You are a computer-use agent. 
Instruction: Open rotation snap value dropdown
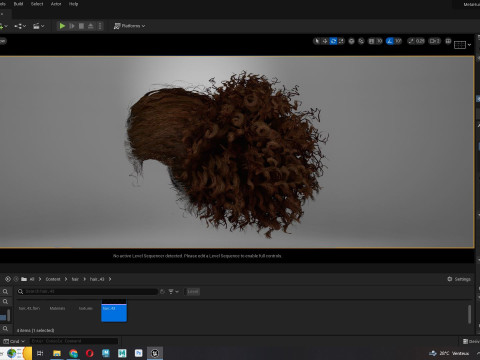click(398, 41)
